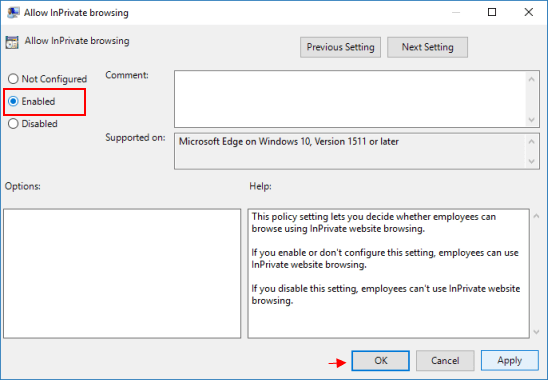
Task: Cancel the policy dialog
Action: [x=445, y=360]
